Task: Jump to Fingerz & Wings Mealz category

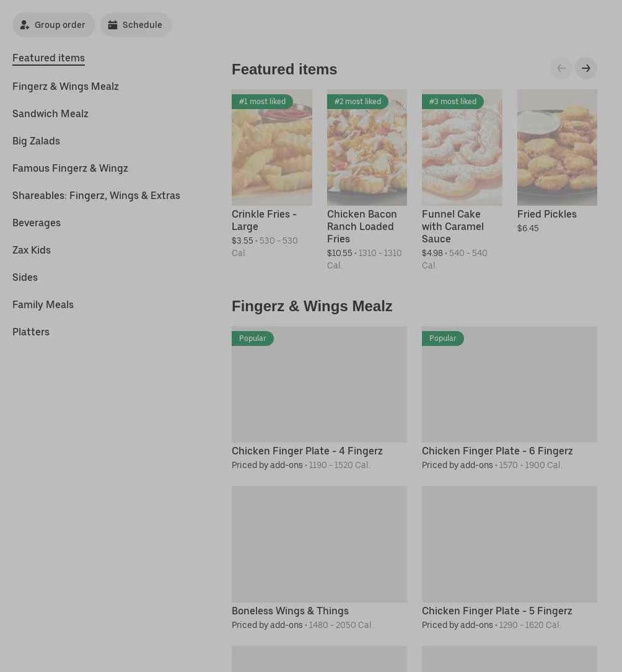Action: pos(65,86)
